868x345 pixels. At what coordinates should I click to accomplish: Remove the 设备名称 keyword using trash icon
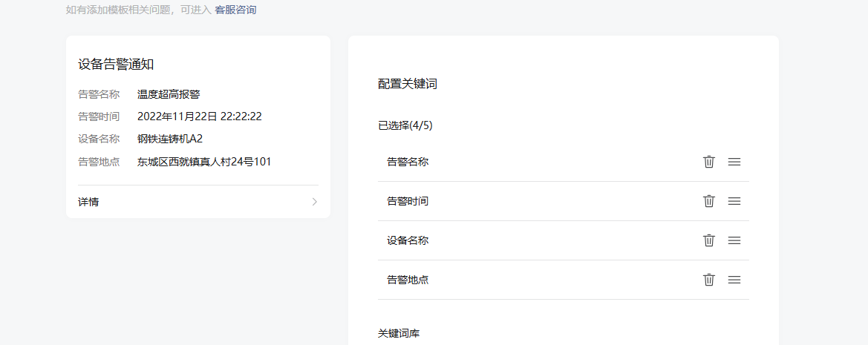tap(708, 240)
